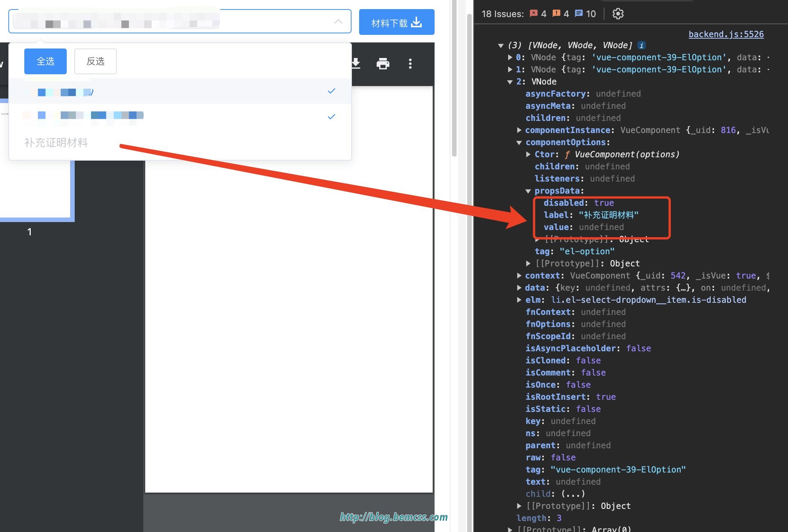The image size is (788, 532).
Task: Toggle checkbox for second dropdown option
Action: click(330, 116)
